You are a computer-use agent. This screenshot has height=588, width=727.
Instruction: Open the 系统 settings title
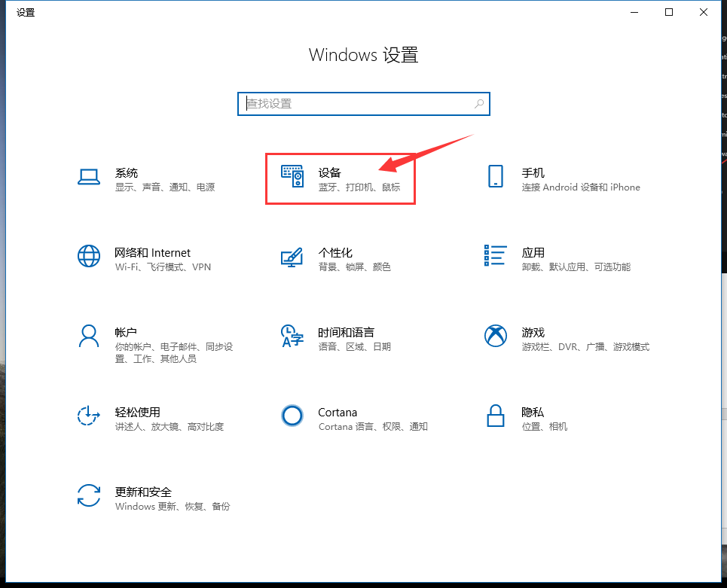pos(127,173)
